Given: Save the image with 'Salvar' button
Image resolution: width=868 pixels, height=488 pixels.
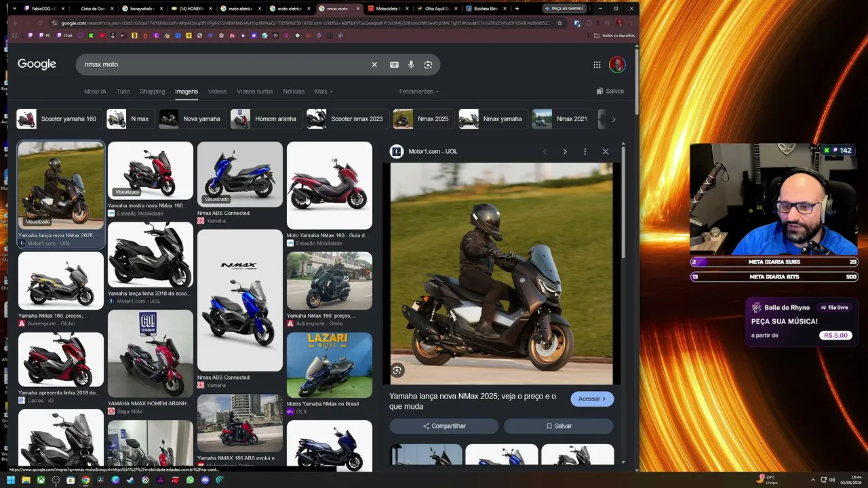Looking at the screenshot, I should point(558,426).
